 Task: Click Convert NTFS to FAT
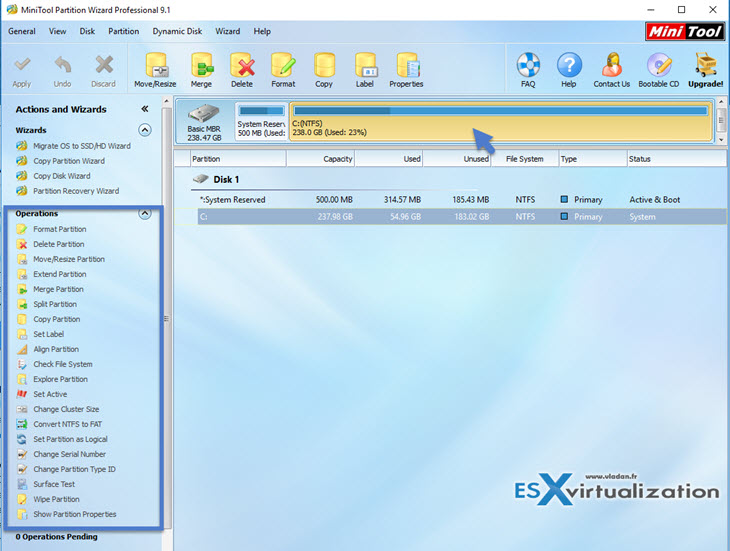(59, 424)
